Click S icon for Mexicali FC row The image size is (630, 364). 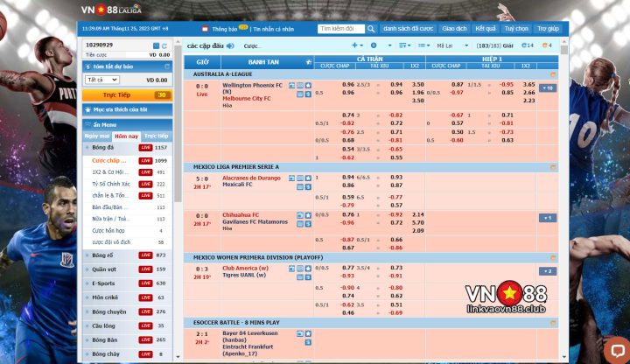(308, 187)
